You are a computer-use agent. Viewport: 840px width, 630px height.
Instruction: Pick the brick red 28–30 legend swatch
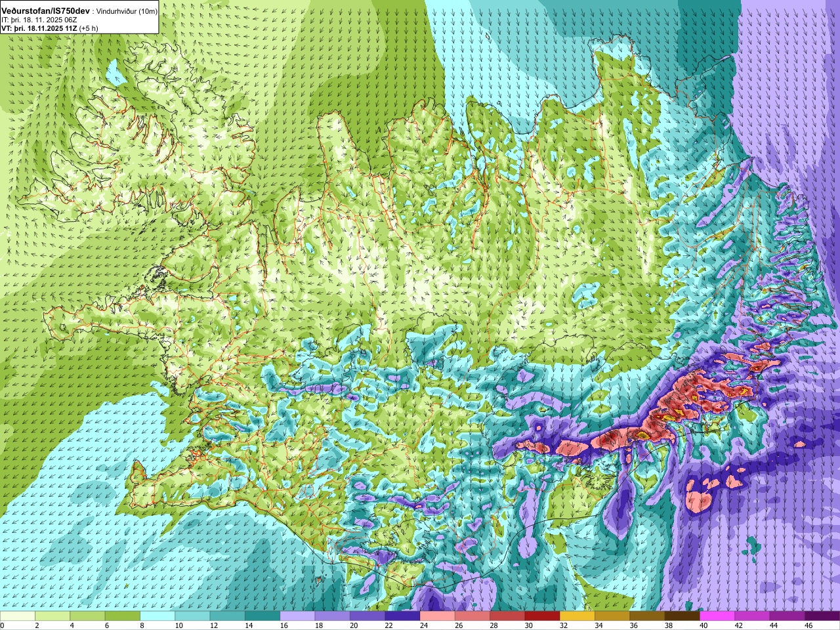click(507, 616)
